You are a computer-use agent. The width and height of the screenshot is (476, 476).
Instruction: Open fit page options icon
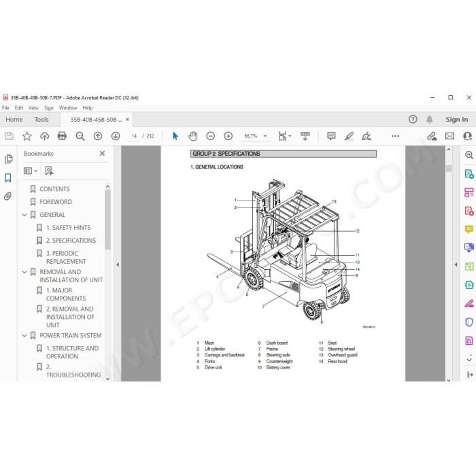pyautogui.click(x=284, y=136)
